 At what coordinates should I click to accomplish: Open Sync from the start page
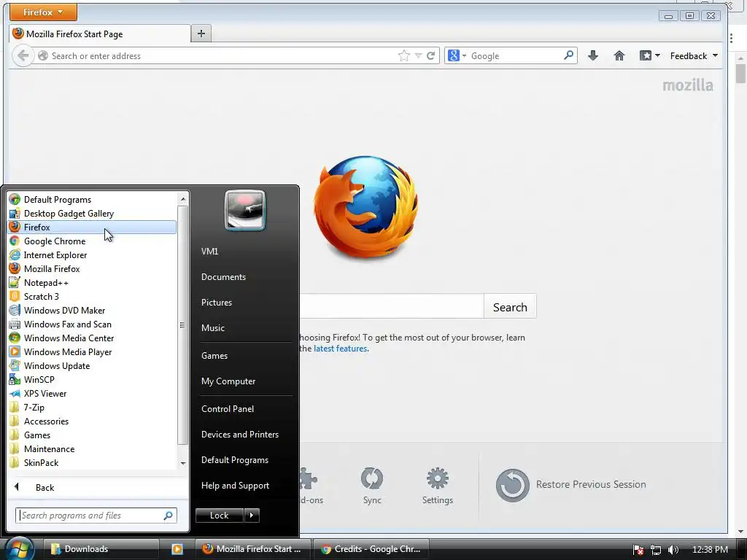click(372, 486)
